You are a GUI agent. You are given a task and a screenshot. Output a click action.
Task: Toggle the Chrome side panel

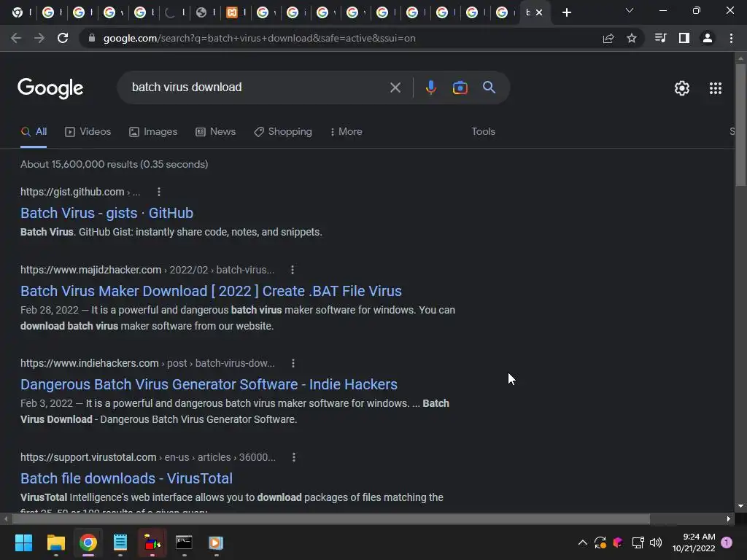(x=684, y=38)
